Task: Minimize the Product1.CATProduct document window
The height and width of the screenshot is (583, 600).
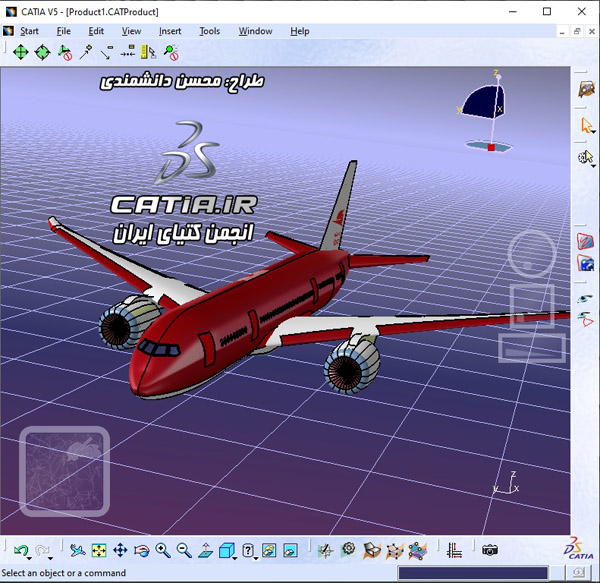Action: (x=562, y=32)
